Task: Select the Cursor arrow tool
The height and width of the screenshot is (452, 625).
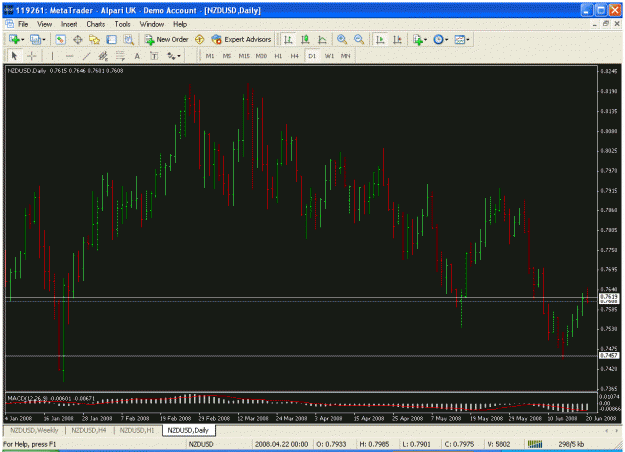Action: (x=14, y=56)
